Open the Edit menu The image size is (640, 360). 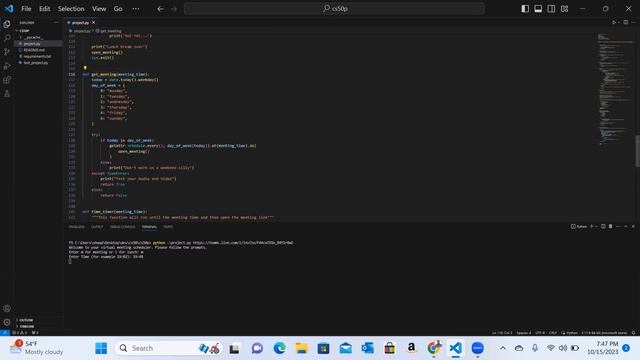point(44,9)
